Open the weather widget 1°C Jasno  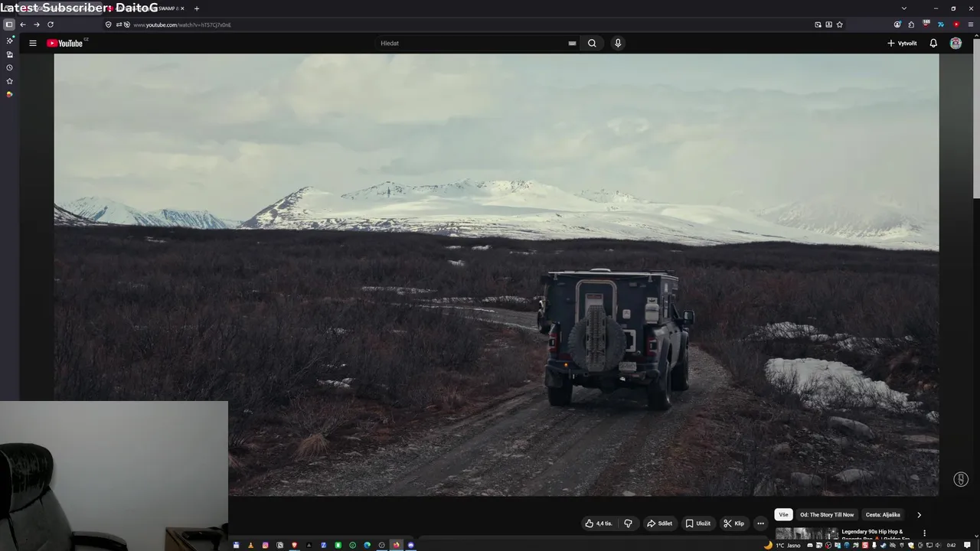pyautogui.click(x=783, y=546)
